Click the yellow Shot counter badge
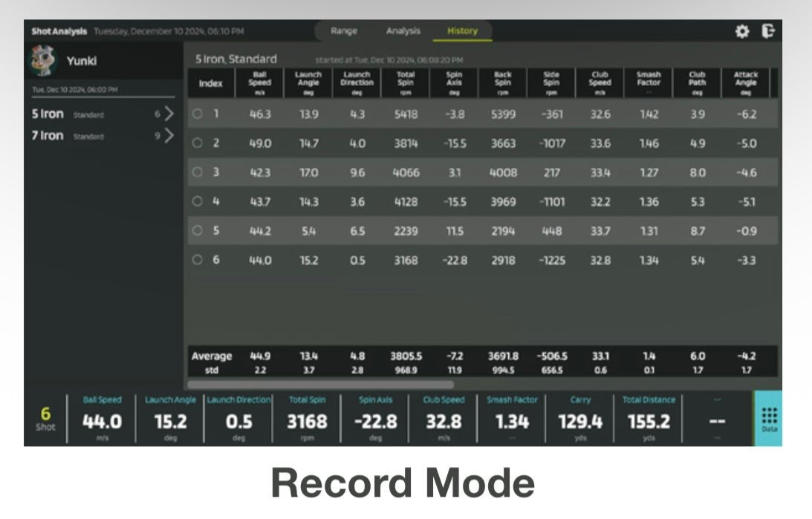812x519 pixels. coord(46,420)
